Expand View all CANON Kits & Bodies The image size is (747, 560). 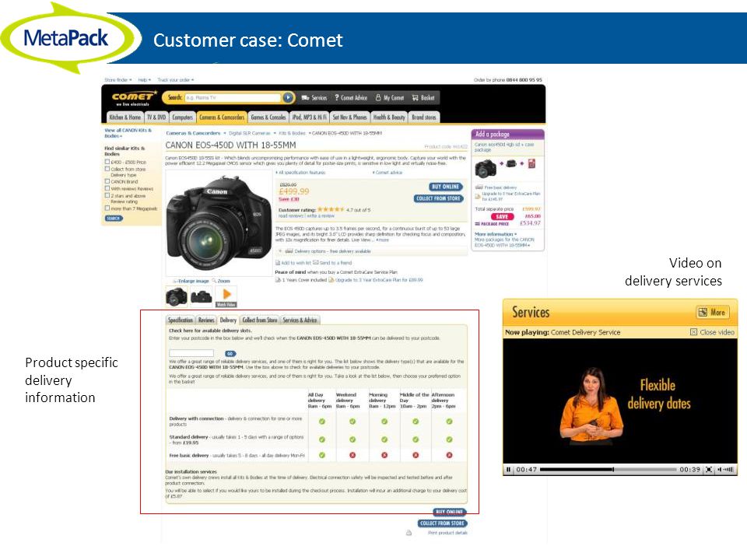[128, 133]
